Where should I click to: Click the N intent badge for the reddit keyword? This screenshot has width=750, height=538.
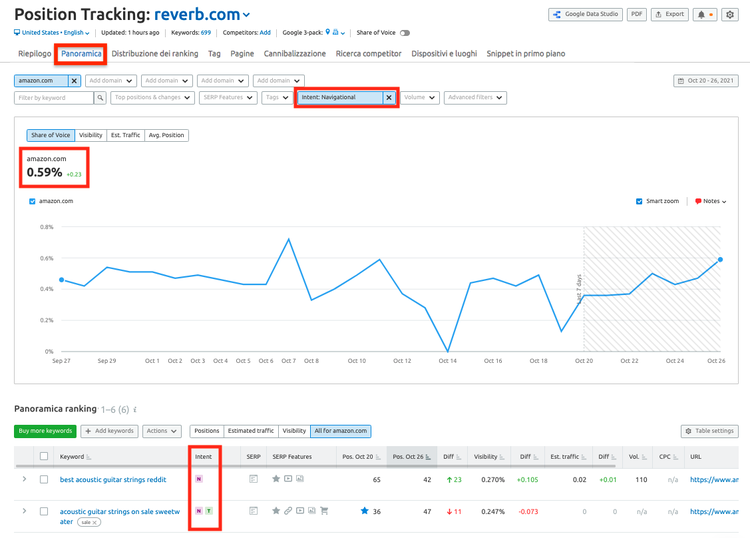point(199,479)
